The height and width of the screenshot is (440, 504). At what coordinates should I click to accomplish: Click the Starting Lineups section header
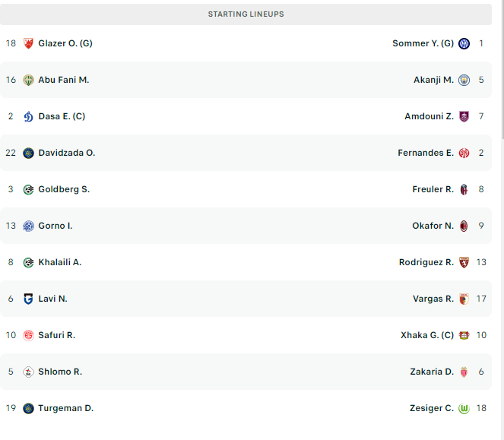246,14
